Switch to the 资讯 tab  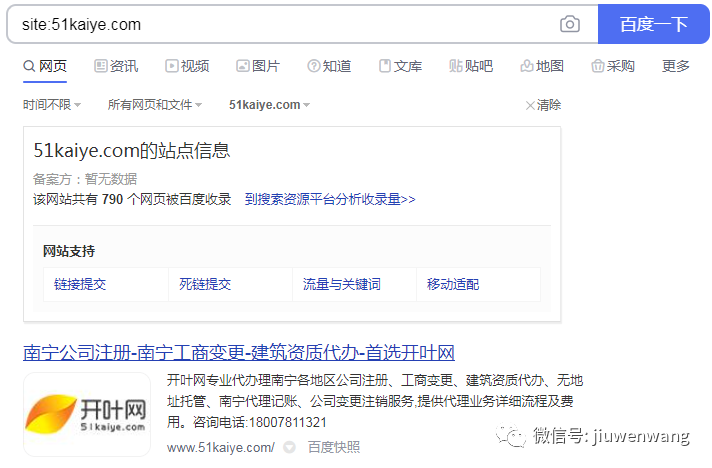click(116, 66)
